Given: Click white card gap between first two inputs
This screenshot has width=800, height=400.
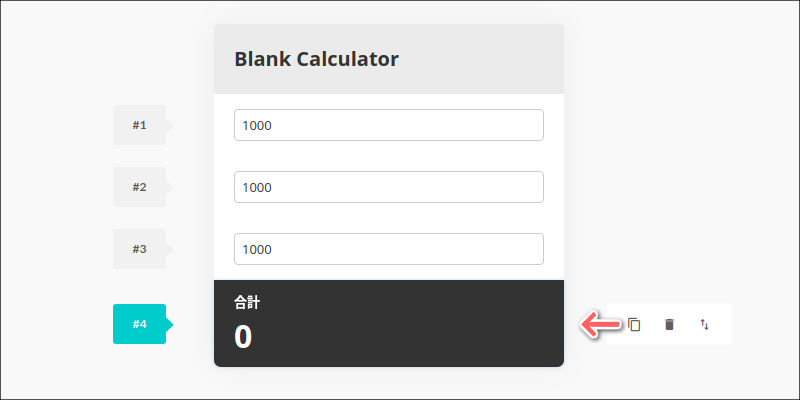Looking at the screenshot, I should tap(388, 156).
